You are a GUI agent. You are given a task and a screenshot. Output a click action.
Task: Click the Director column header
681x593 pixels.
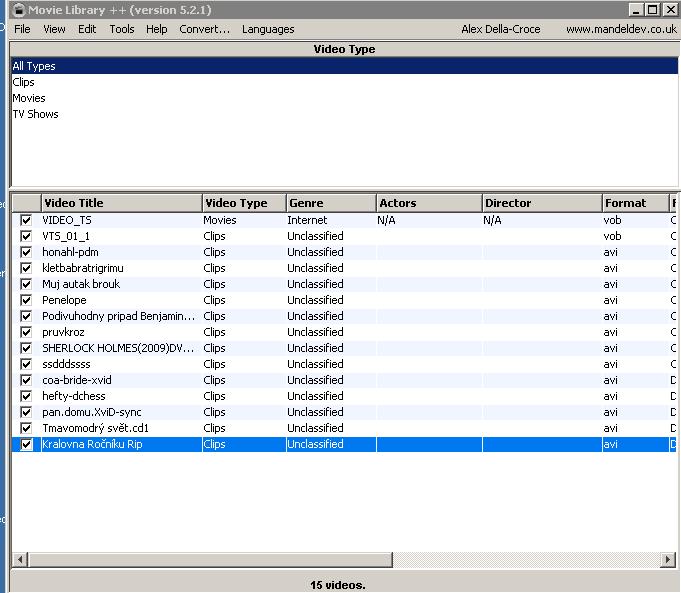(x=540, y=203)
